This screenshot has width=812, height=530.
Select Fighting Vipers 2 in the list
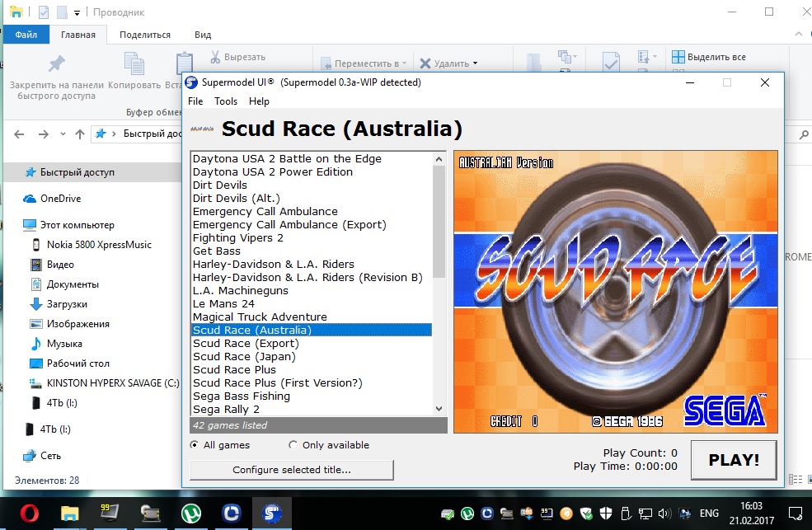[312, 237]
